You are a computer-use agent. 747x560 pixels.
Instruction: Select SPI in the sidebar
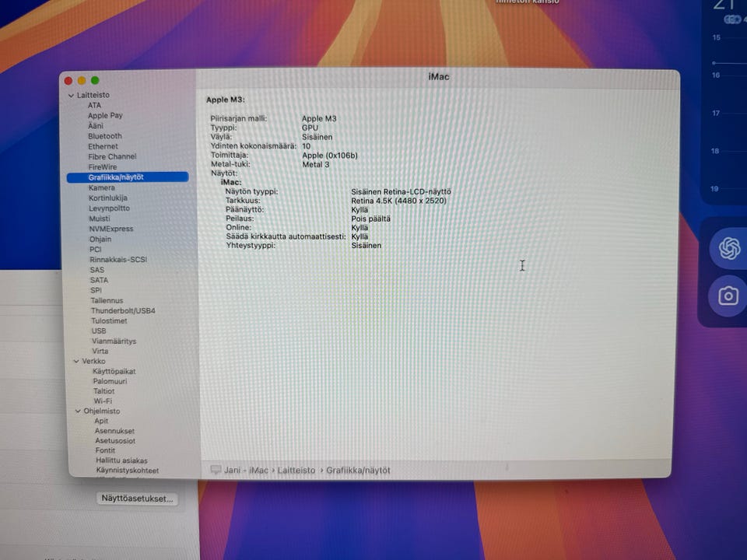(96, 290)
